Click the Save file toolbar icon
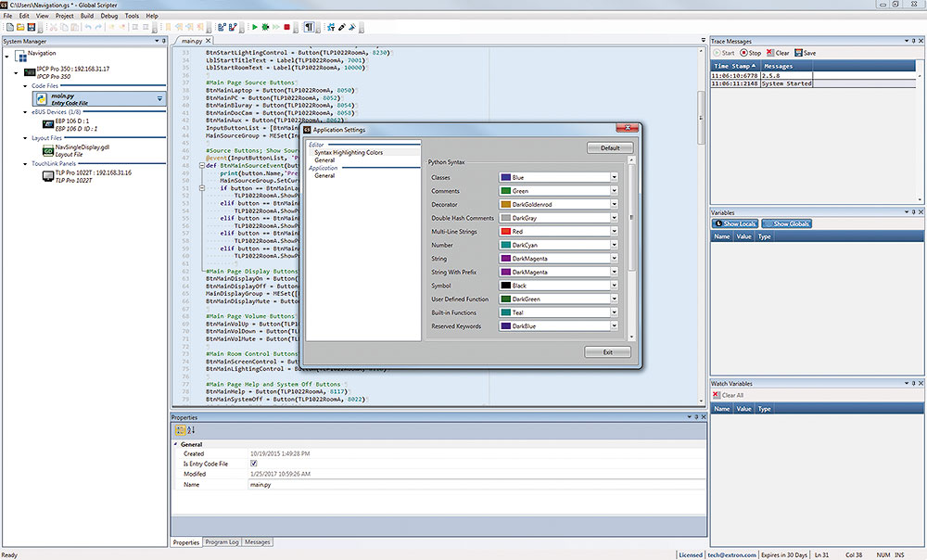This screenshot has width=927, height=560. [31, 28]
